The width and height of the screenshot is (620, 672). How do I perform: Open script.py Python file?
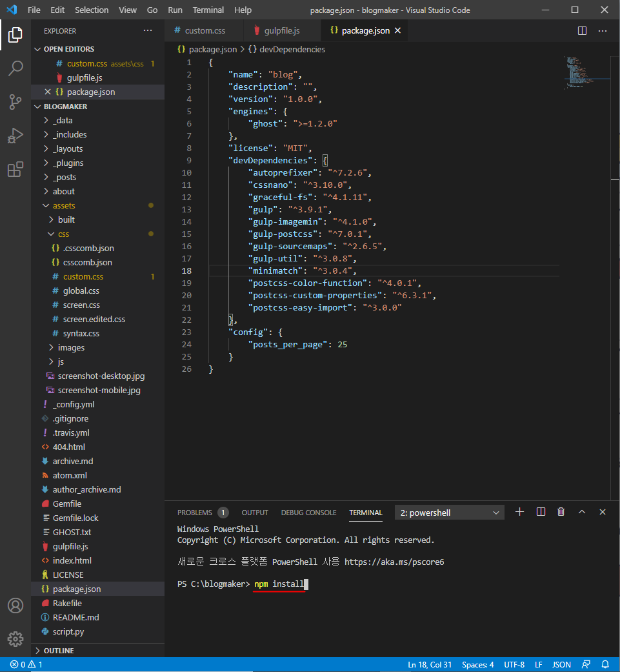click(68, 631)
